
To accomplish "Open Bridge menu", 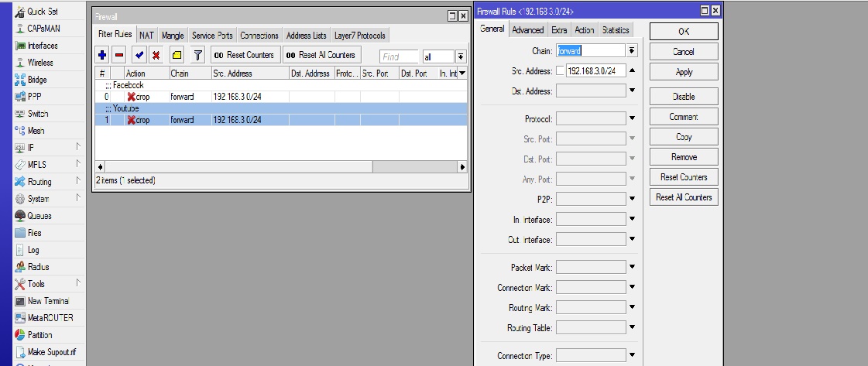I will click(37, 80).
